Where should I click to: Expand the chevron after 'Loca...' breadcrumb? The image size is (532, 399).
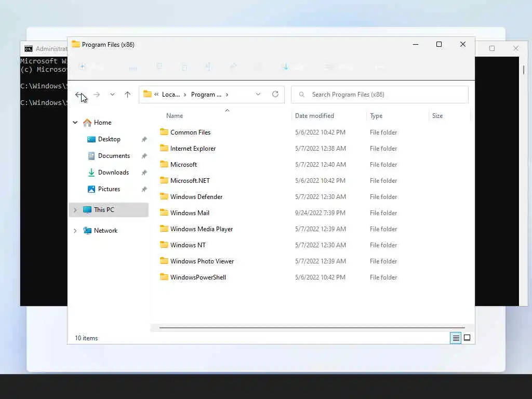click(x=185, y=95)
